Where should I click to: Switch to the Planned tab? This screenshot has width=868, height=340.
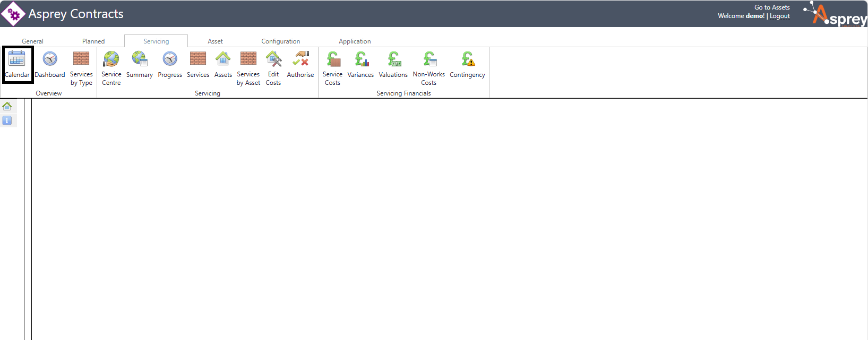93,41
